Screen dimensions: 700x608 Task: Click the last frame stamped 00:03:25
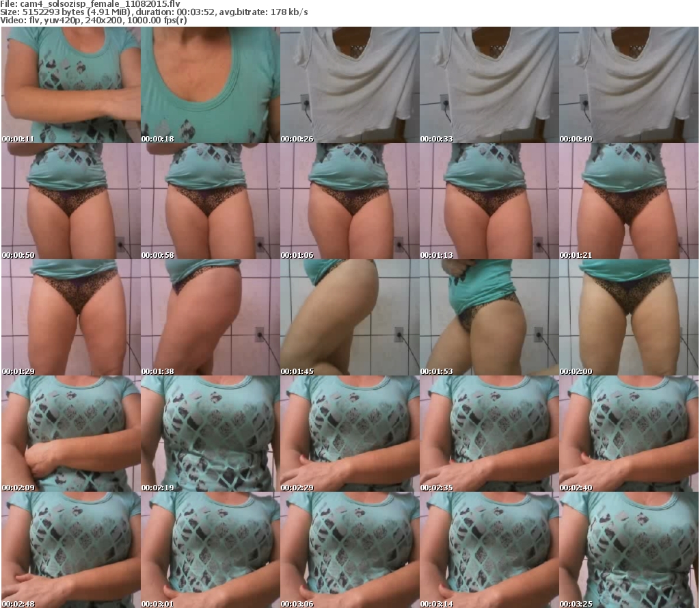(629, 549)
